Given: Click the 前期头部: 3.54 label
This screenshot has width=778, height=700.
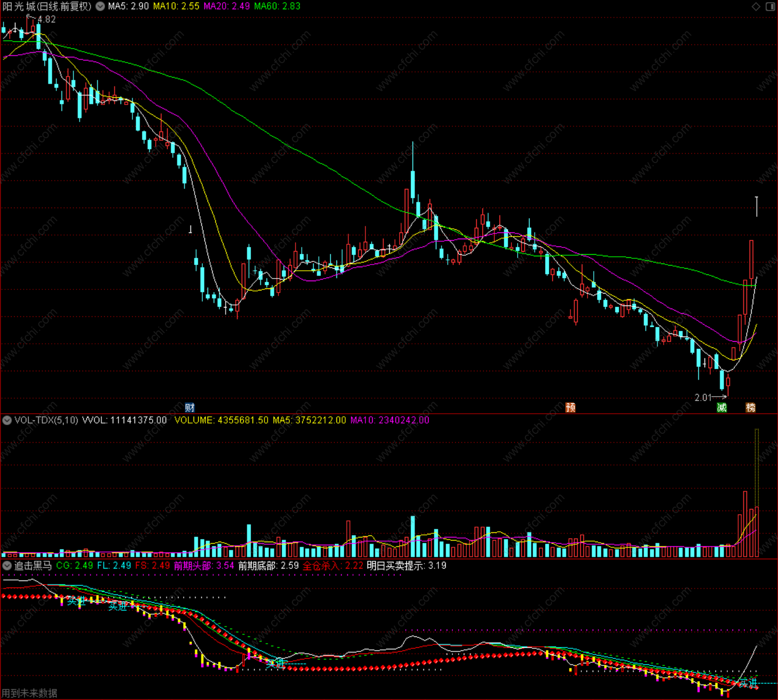Looking at the screenshot, I should [x=204, y=565].
